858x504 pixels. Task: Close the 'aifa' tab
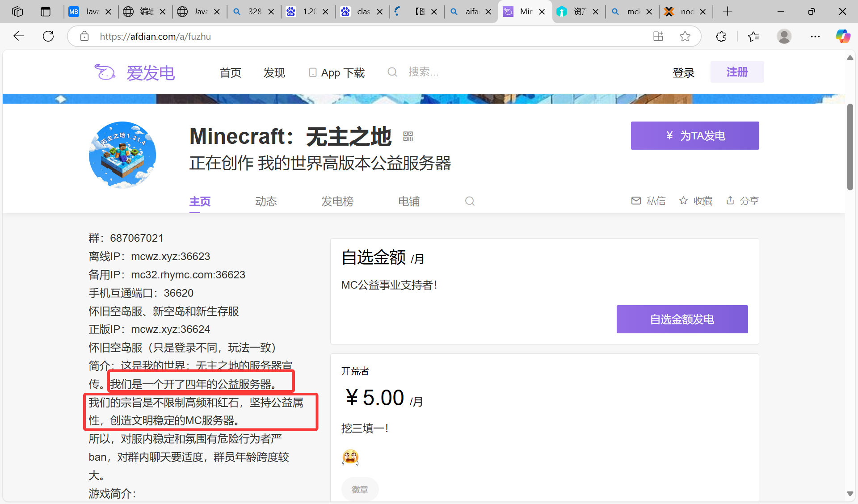click(488, 12)
